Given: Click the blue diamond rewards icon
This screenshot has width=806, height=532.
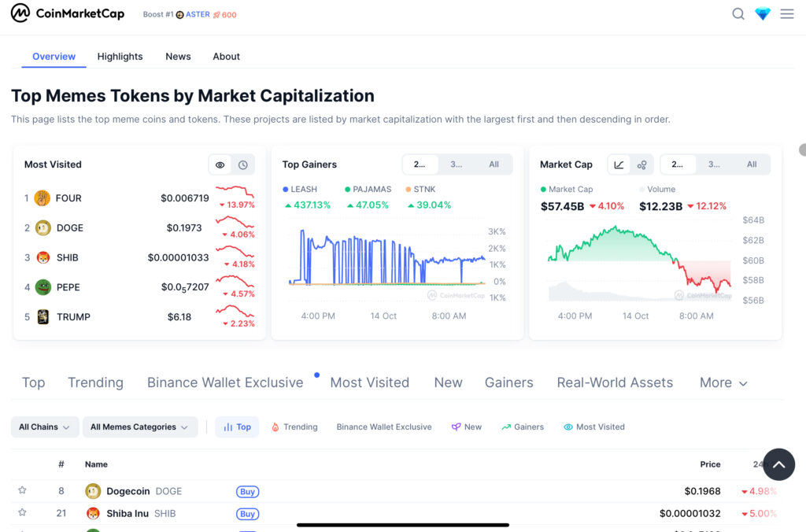Looking at the screenshot, I should [763, 14].
